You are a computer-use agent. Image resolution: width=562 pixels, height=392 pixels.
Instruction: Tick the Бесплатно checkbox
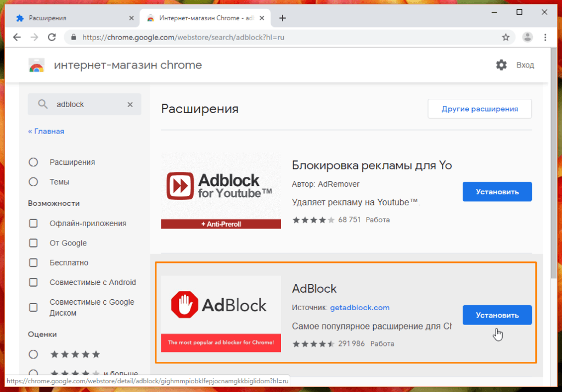pos(33,263)
